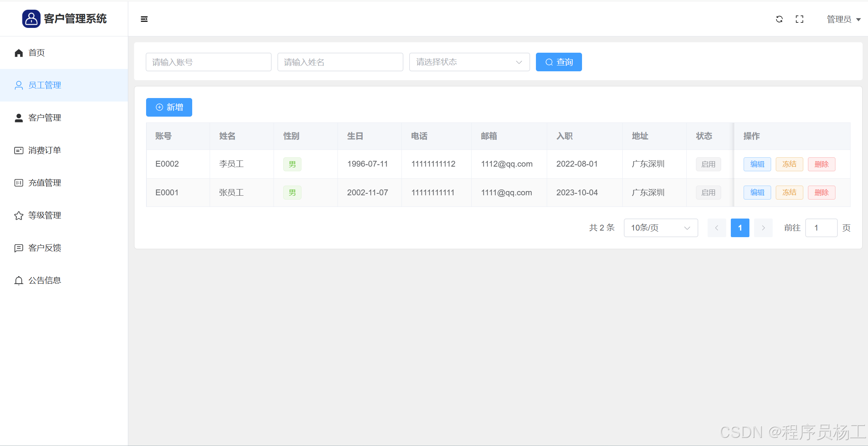Click the 新增 add employee button
Screen dimensions: 868x446
coord(169,107)
